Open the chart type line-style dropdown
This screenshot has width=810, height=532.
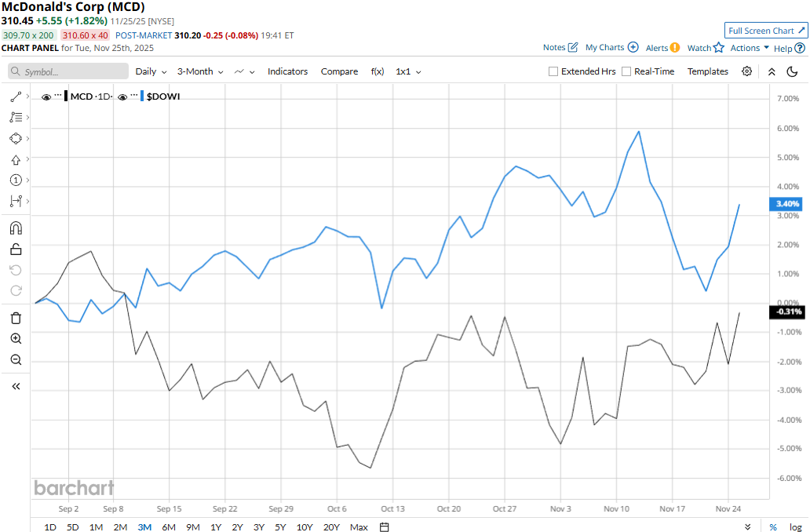244,71
